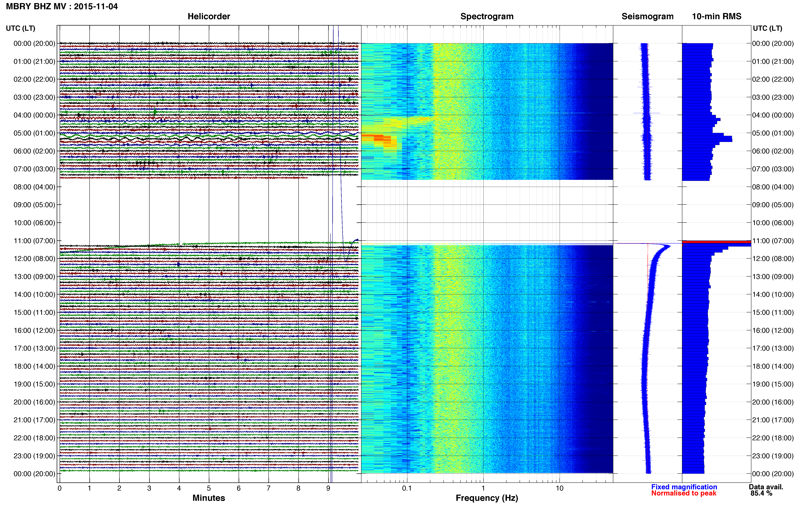Image resolution: width=812 pixels, height=508 pixels.
Task: Click the '5' minute tick label
Action: (x=209, y=488)
